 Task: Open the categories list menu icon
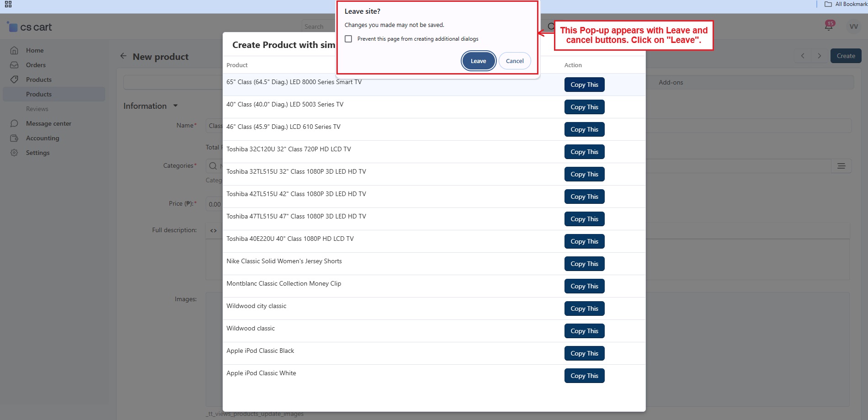[x=841, y=166]
